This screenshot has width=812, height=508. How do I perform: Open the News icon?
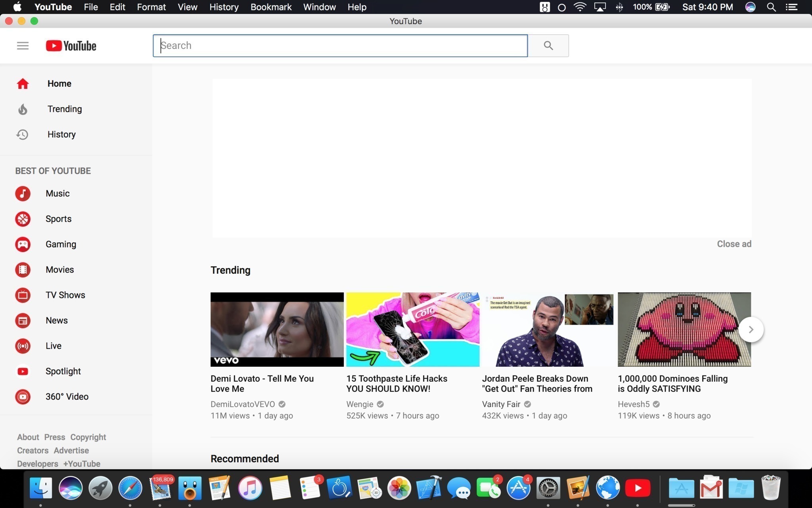[x=23, y=321]
